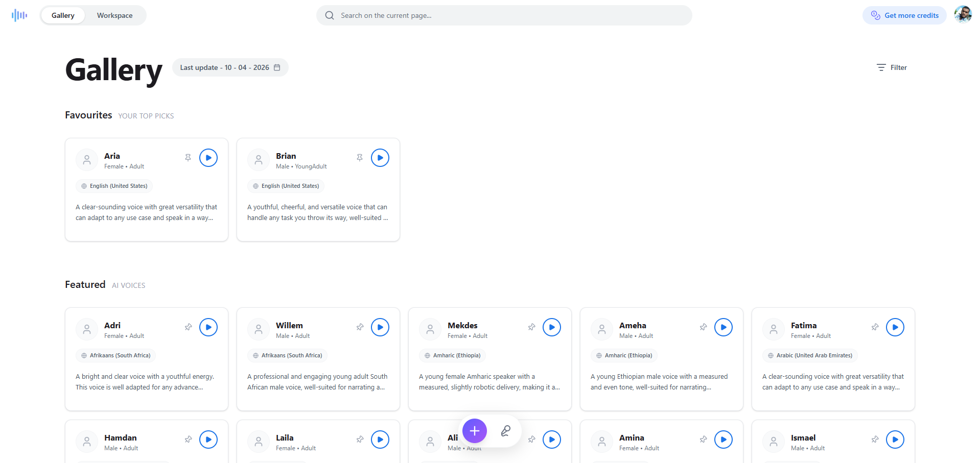
Task: Play the Mekdes voice preview
Action: coord(552,327)
